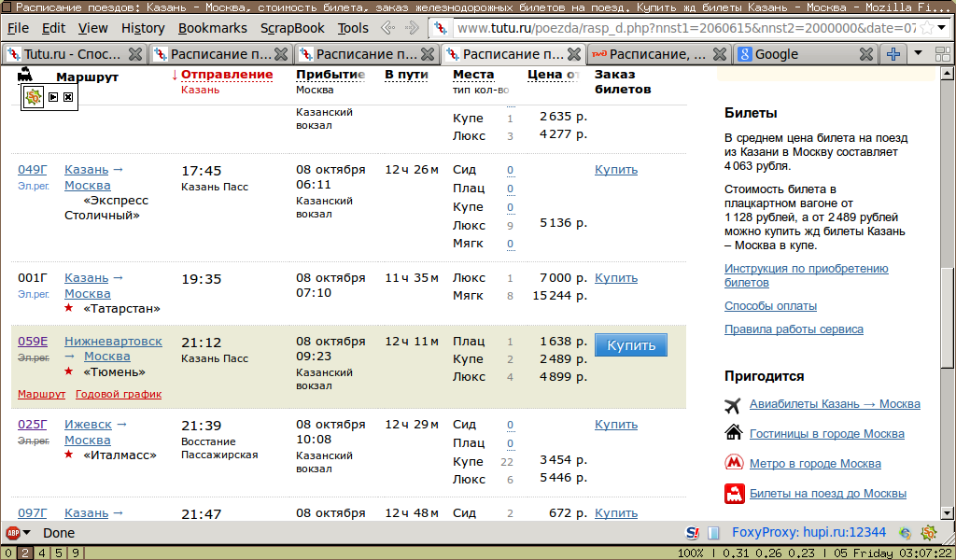Click the red star beside «Италмасс»
The height and width of the screenshot is (560, 956).
tap(69, 454)
